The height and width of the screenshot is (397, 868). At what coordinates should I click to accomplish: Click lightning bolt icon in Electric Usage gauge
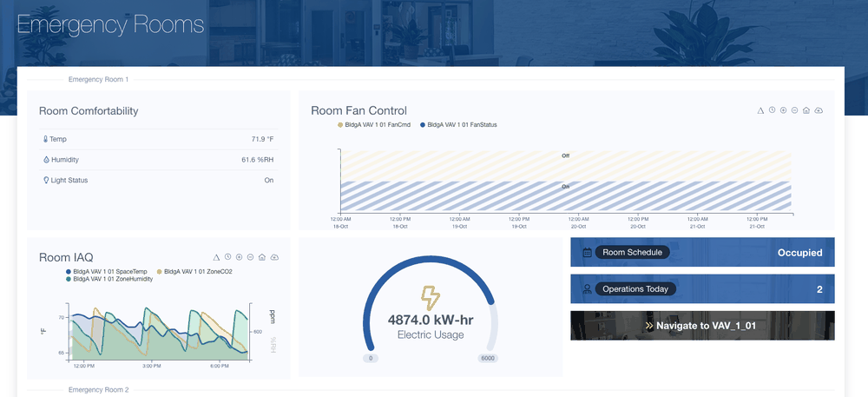coord(431,298)
